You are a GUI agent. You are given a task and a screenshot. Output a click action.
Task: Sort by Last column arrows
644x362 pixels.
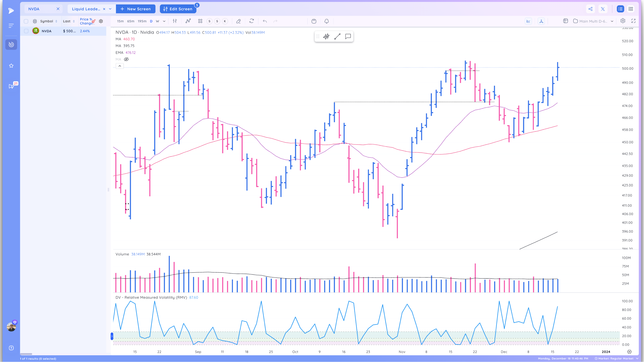click(x=74, y=21)
